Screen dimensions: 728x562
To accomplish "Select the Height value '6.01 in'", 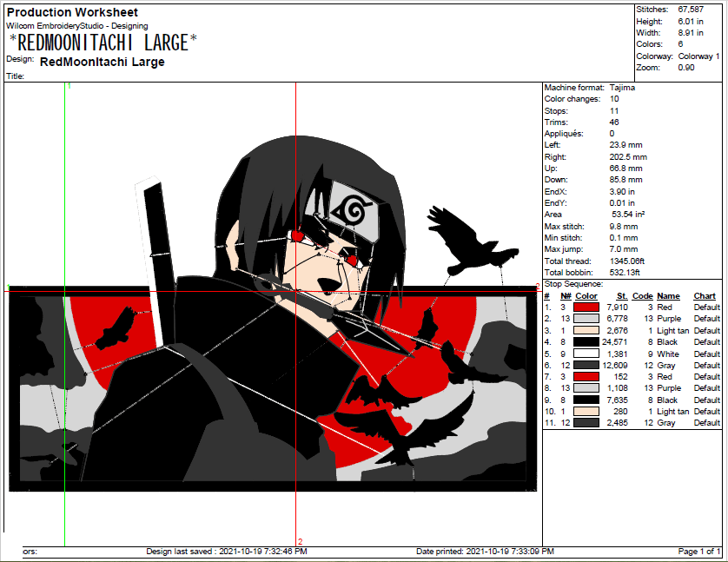I will 691,22.
